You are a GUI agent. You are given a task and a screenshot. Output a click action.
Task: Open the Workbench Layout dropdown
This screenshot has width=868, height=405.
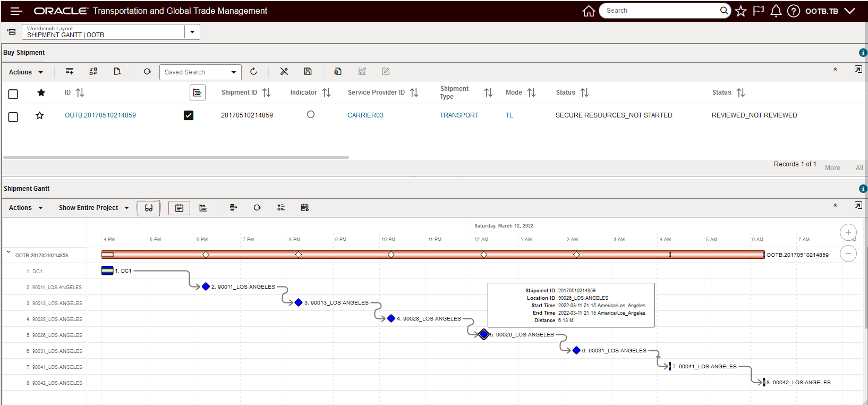(x=192, y=32)
